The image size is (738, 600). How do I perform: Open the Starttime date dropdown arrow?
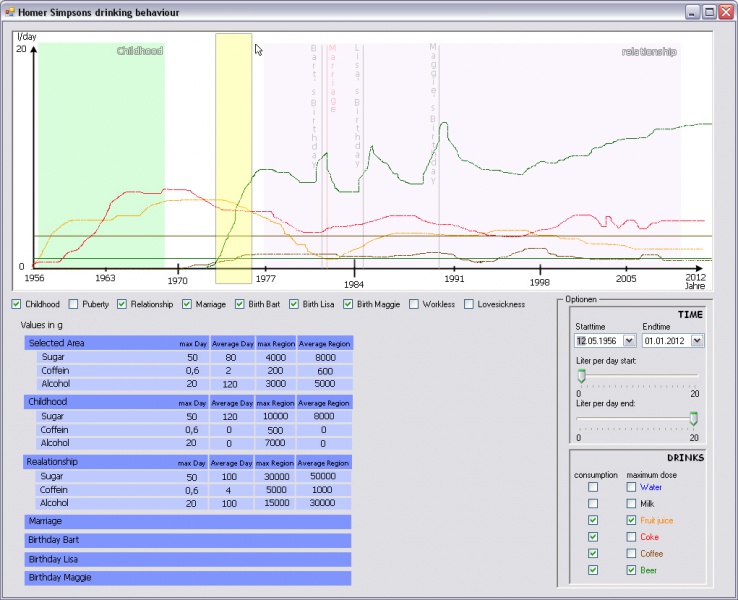[629, 340]
